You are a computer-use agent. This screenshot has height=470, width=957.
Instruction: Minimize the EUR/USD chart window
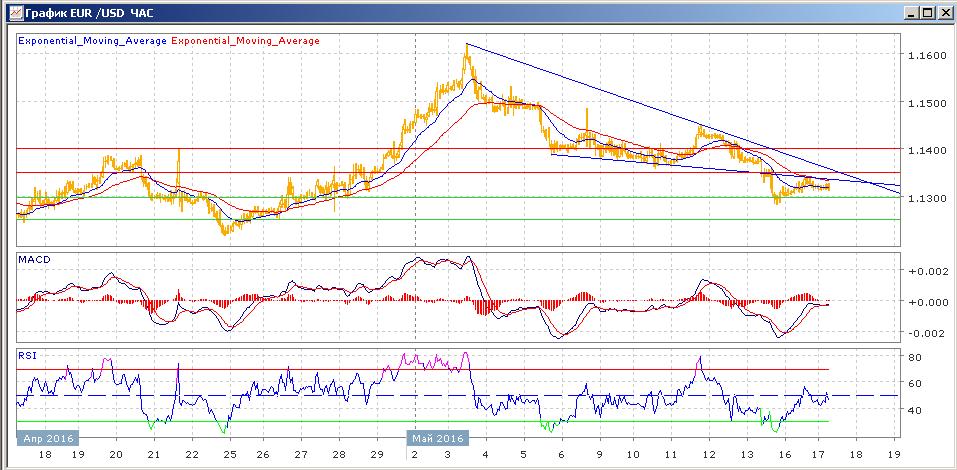pos(910,13)
